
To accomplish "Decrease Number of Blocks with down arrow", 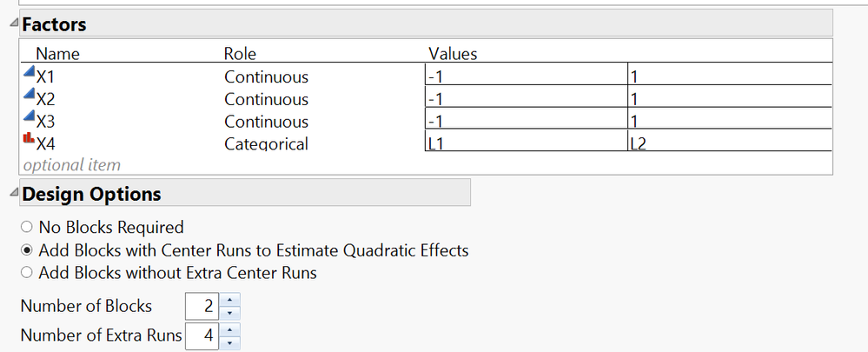I will [x=229, y=313].
